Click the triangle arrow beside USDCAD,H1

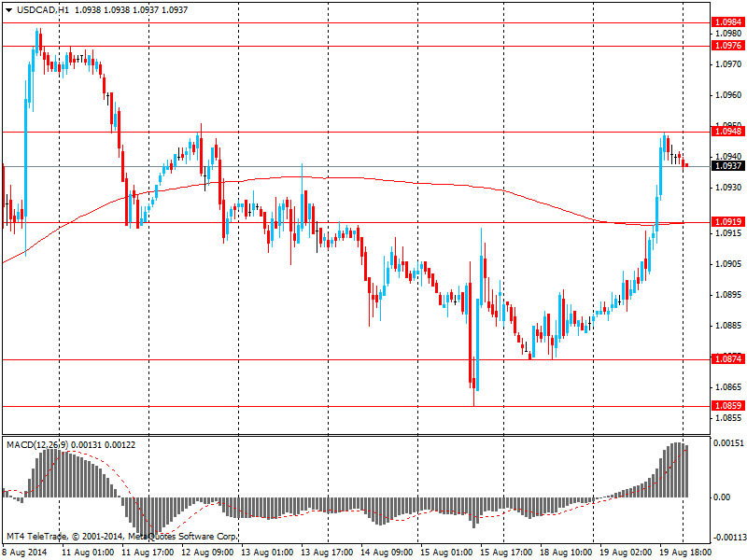(x=8, y=8)
